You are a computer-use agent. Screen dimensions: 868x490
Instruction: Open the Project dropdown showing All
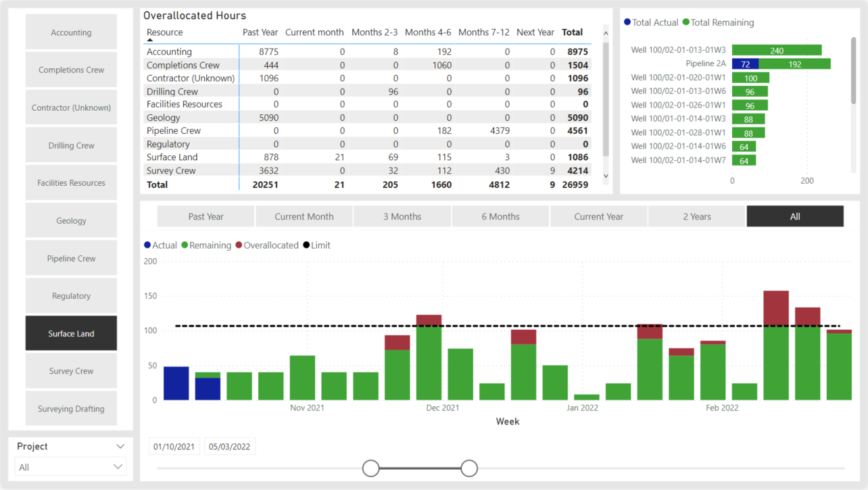71,467
